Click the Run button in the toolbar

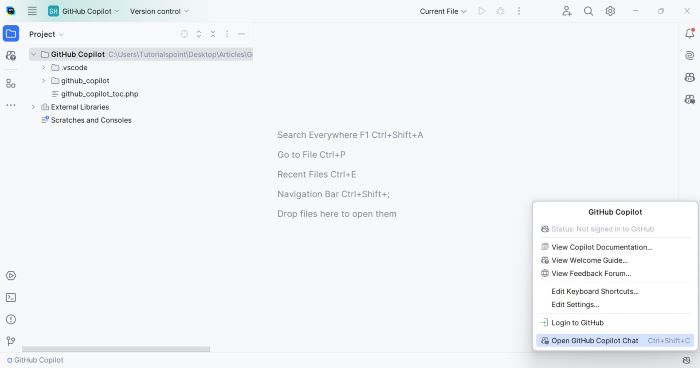pyautogui.click(x=482, y=11)
